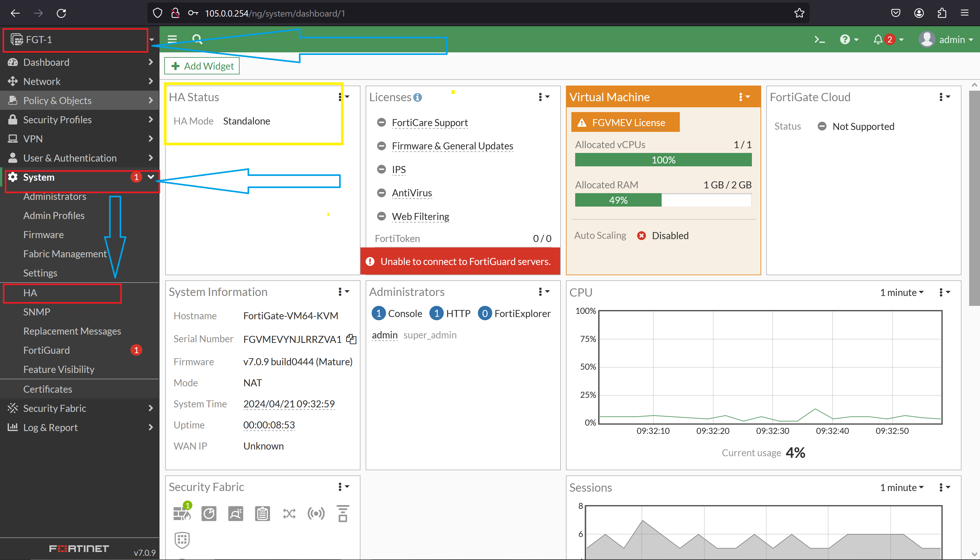Click the site shield icon in address bar
The image size is (980, 560).
tap(157, 13)
